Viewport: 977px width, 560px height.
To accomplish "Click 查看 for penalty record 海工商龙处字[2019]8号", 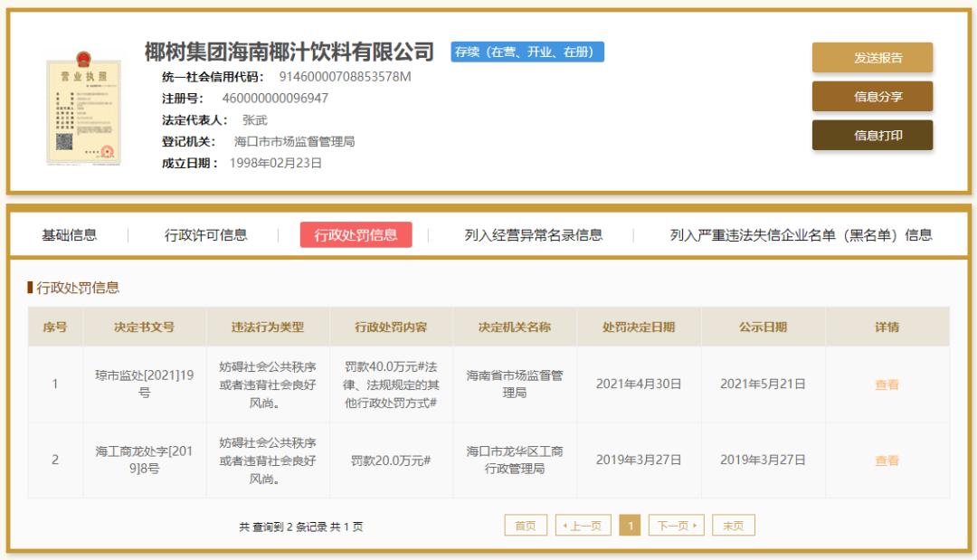I will (x=886, y=460).
